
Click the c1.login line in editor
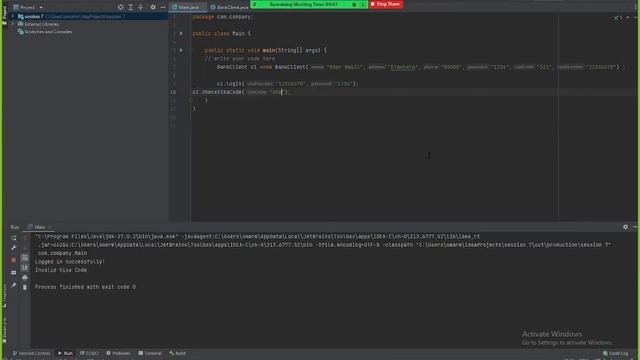pyautogui.click(x=287, y=84)
